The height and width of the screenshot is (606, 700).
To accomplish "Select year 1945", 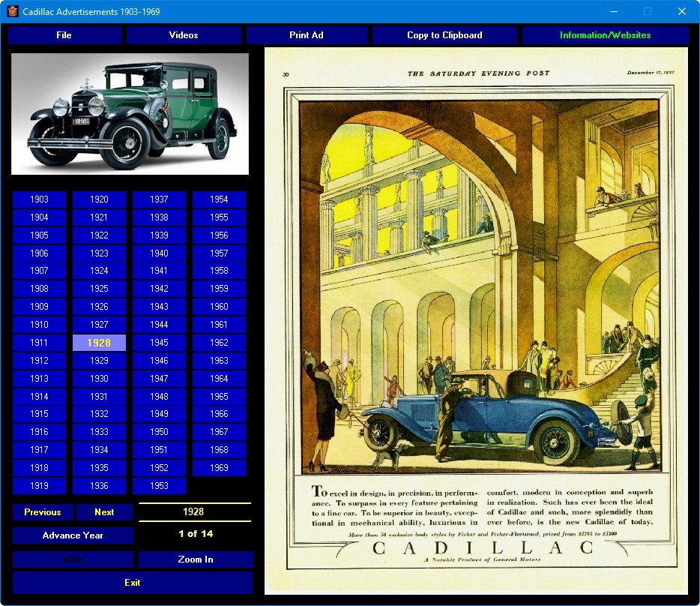I will pos(159,343).
